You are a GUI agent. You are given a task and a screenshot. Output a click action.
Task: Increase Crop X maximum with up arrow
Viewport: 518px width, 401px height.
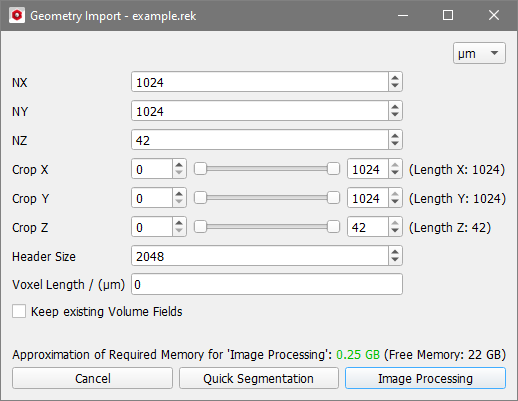tap(395, 165)
